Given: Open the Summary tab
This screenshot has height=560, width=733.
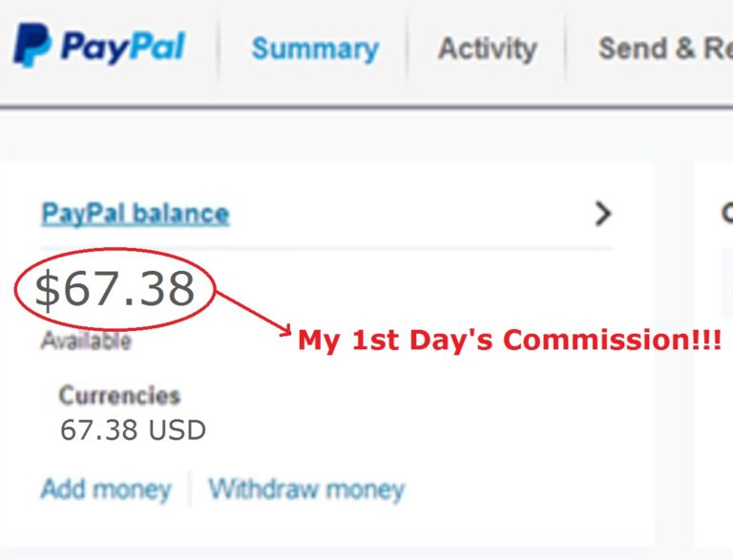Looking at the screenshot, I should click(x=315, y=49).
